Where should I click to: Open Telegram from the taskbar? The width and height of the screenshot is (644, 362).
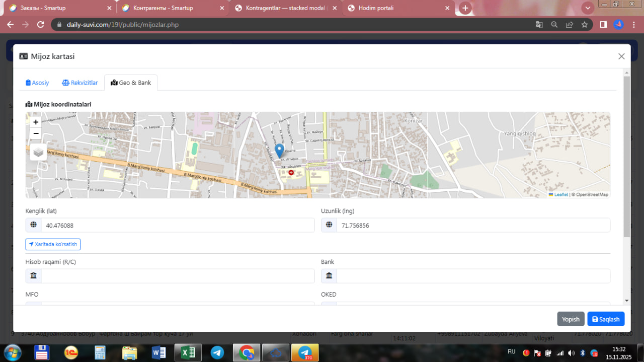click(217, 353)
